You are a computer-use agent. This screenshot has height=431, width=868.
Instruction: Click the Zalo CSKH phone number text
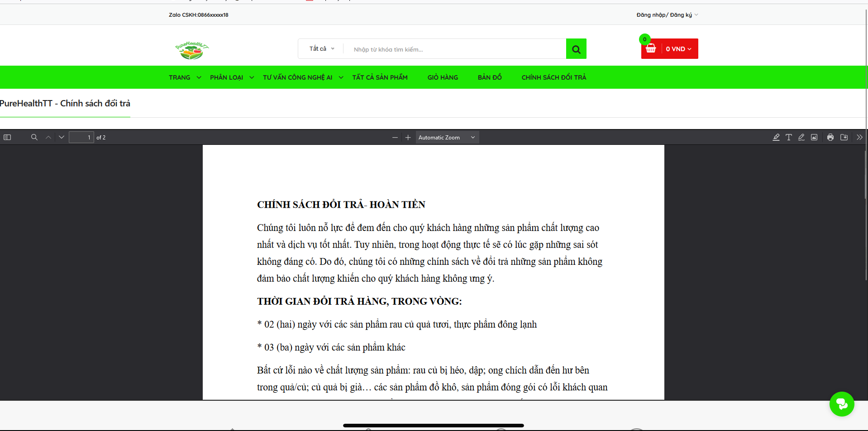pyautogui.click(x=199, y=15)
